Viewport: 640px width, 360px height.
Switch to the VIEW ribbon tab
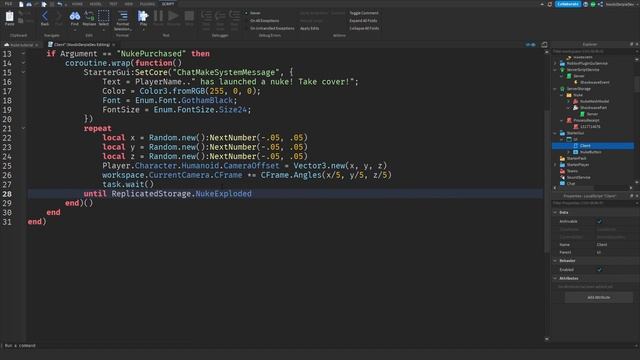(129, 4)
